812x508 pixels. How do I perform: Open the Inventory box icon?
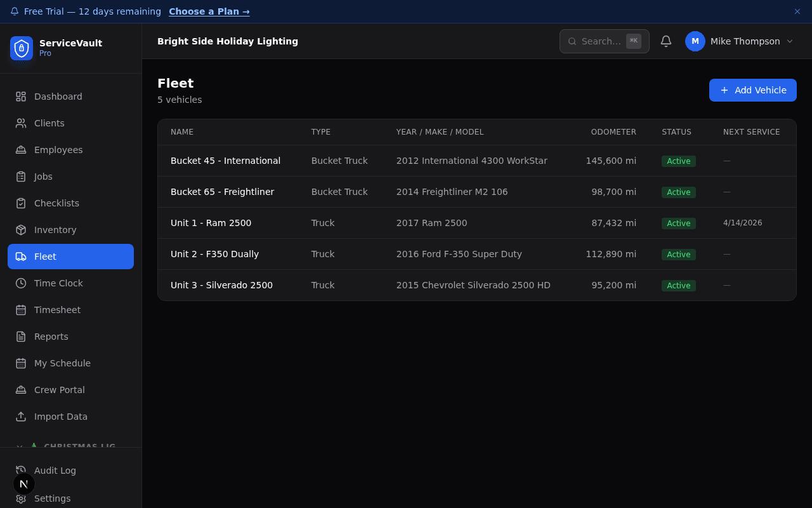tap(20, 229)
